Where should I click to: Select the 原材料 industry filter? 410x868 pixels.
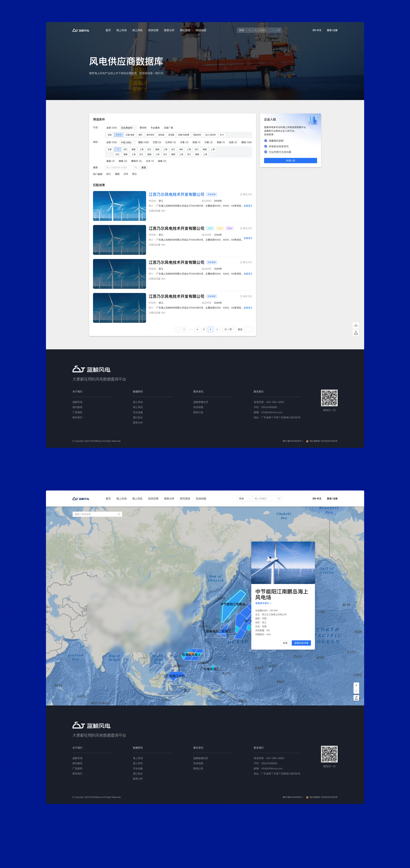tap(143, 128)
